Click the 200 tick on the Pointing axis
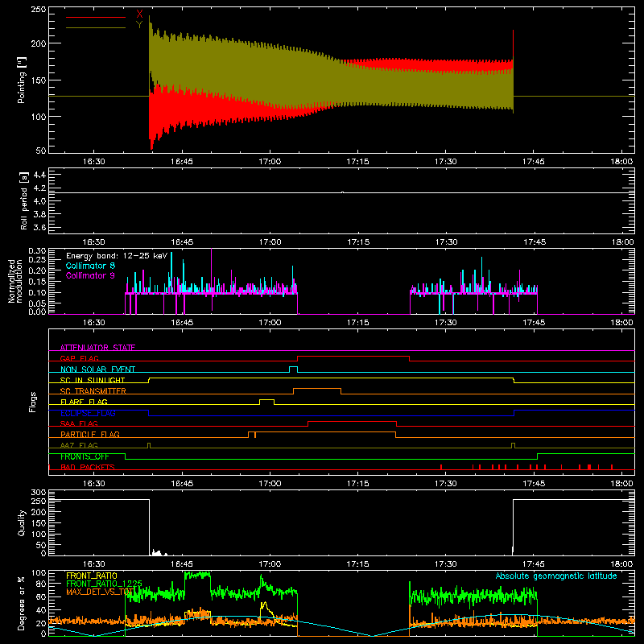644x644 pixels. click(38, 43)
